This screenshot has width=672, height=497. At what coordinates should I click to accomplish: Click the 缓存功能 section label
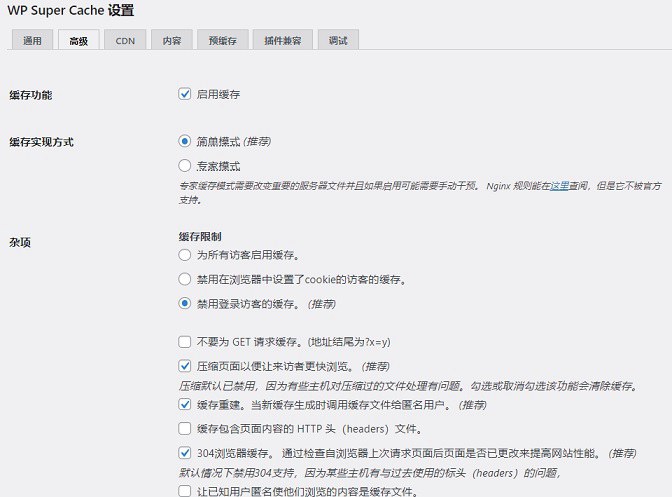(31, 95)
